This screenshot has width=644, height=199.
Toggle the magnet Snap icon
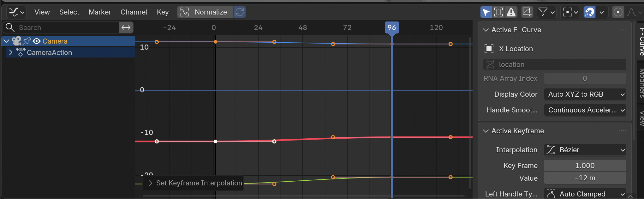589,12
